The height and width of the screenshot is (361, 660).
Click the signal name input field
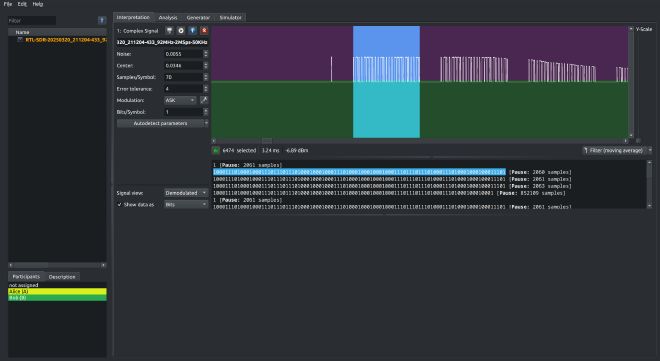tap(162, 42)
